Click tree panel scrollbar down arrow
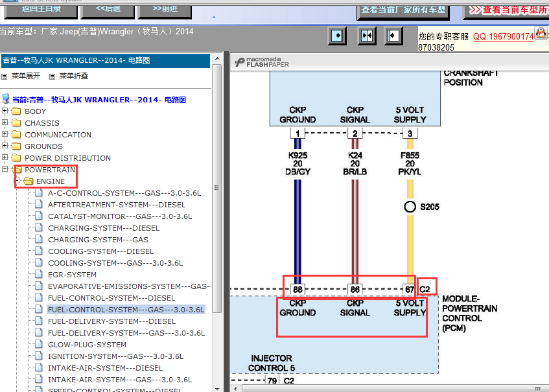The height and width of the screenshot is (392, 549). point(217,389)
